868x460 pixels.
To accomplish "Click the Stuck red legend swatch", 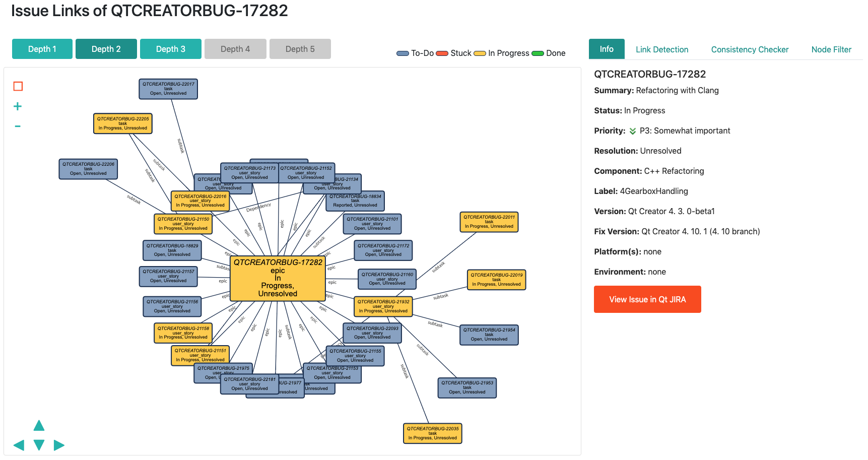I will [442, 53].
